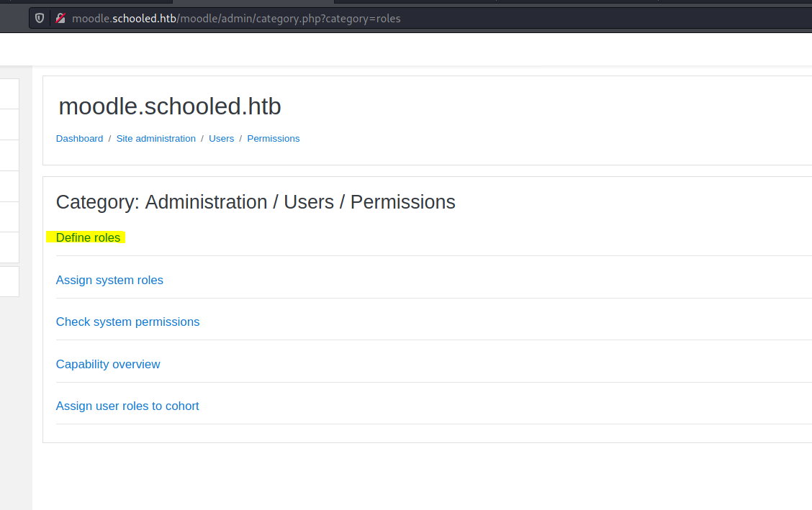The width and height of the screenshot is (812, 510).
Task: Click Permissions in the breadcrumb trail
Action: click(273, 138)
